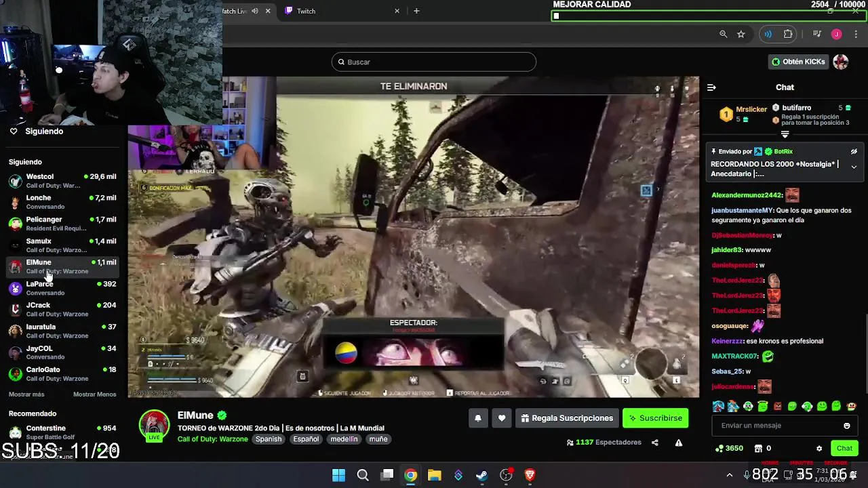This screenshot has height=488, width=868.
Task: Open the blue sound extension icon
Action: click(768, 34)
